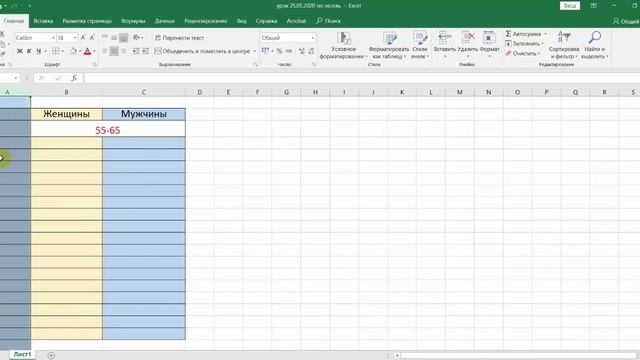Viewport: 640px width, 360px height.
Task: Toggle bold (Ж) formatting
Action: pyautogui.click(x=19, y=51)
